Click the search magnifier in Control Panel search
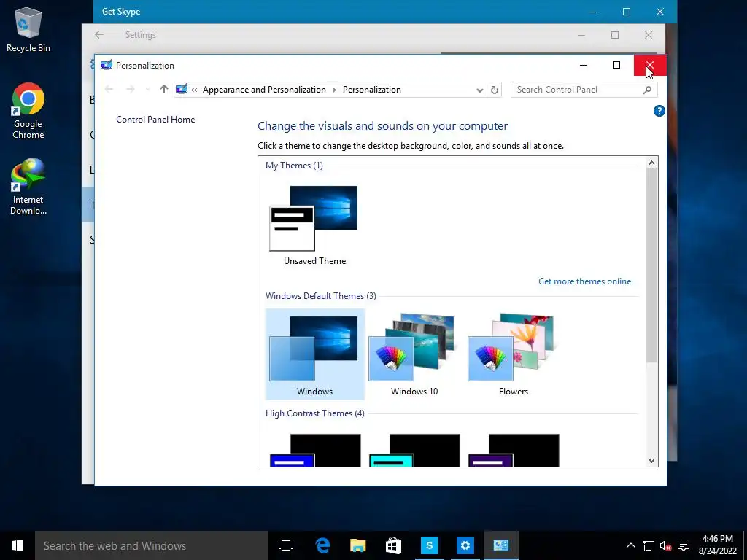The height and width of the screenshot is (560, 747). [648, 90]
